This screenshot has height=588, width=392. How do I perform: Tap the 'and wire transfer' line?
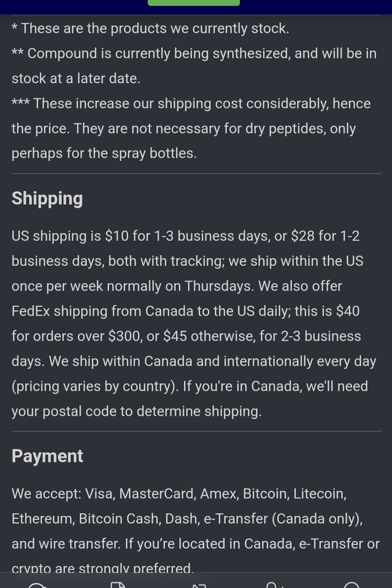click(x=195, y=544)
